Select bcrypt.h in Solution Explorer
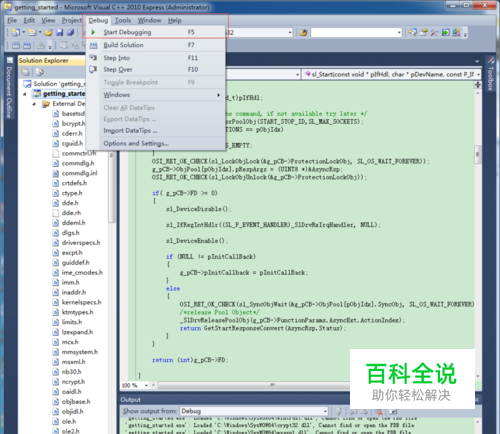This screenshot has width=500, height=434. pyautogui.click(x=69, y=124)
